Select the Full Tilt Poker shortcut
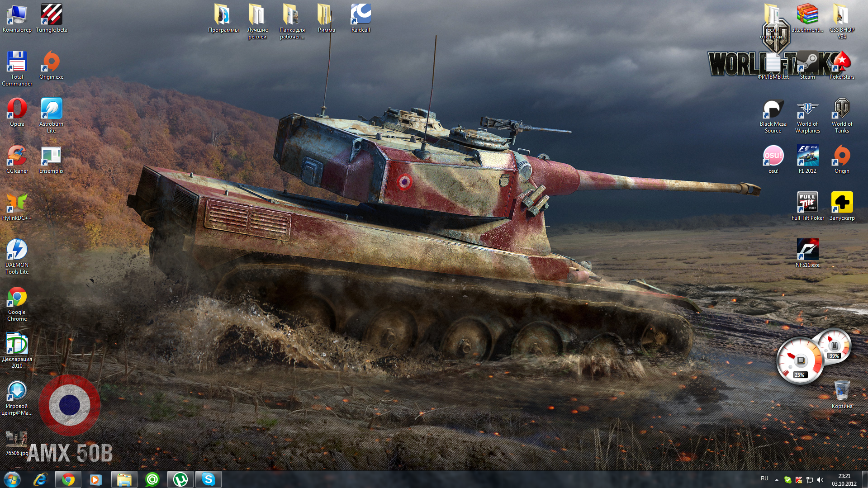The width and height of the screenshot is (868, 488). (x=808, y=206)
